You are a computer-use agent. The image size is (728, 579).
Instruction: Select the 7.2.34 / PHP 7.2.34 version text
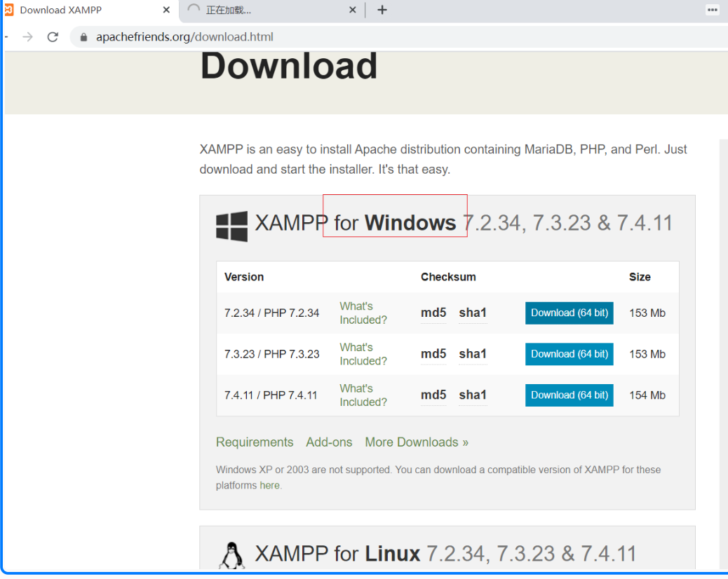(271, 313)
